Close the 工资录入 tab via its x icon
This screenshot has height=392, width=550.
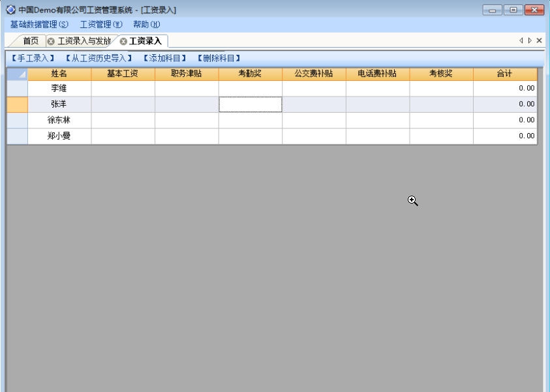pos(123,41)
